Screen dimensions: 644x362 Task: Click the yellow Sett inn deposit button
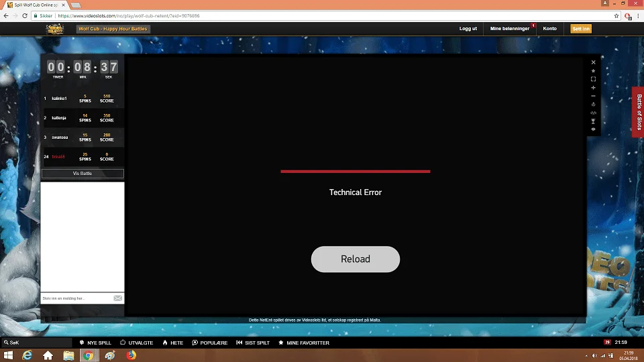click(581, 29)
